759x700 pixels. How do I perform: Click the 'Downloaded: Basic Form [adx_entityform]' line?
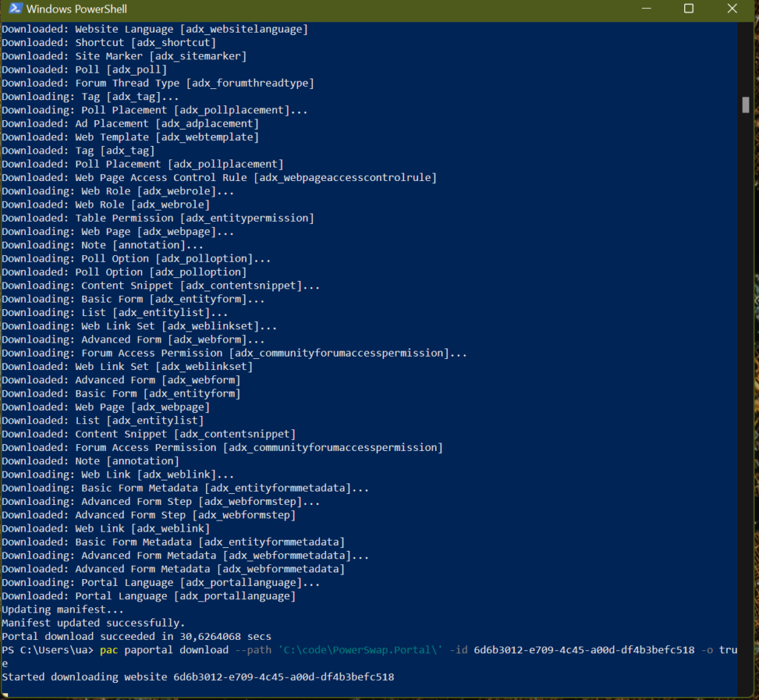click(x=122, y=394)
